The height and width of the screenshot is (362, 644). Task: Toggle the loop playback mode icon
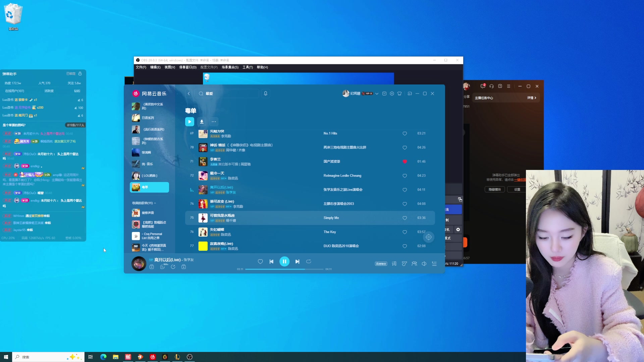point(309,261)
